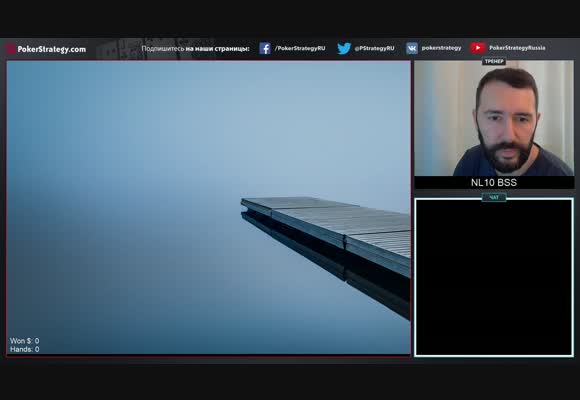
Task: Click the YouTube play icon
Action: point(478,48)
